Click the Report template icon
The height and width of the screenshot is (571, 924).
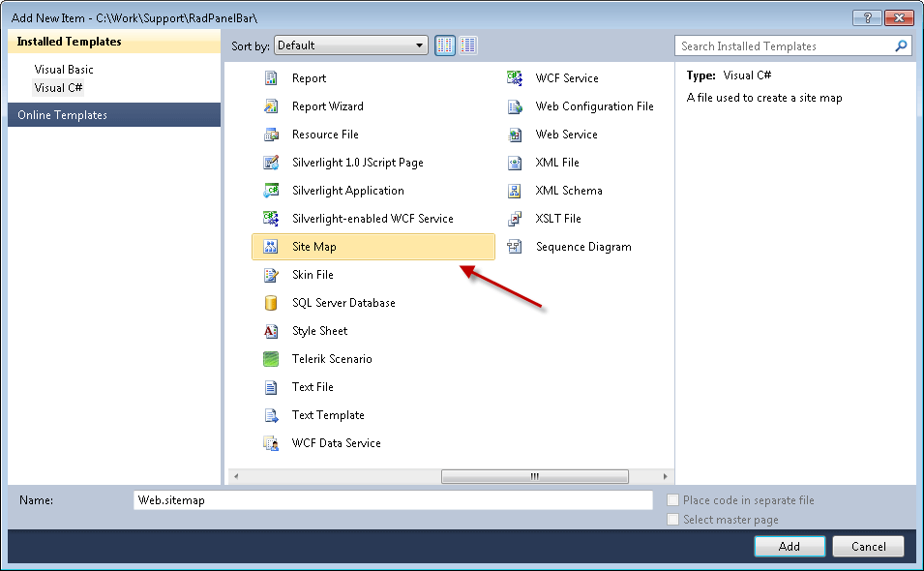coord(272,78)
